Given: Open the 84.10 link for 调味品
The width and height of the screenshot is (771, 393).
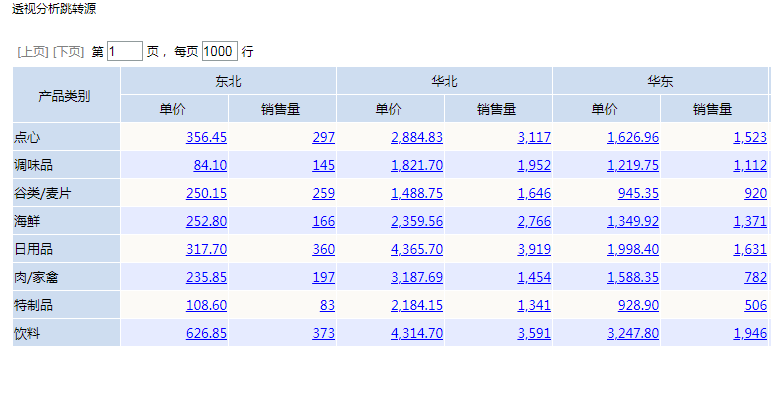Looking at the screenshot, I should (210, 165).
